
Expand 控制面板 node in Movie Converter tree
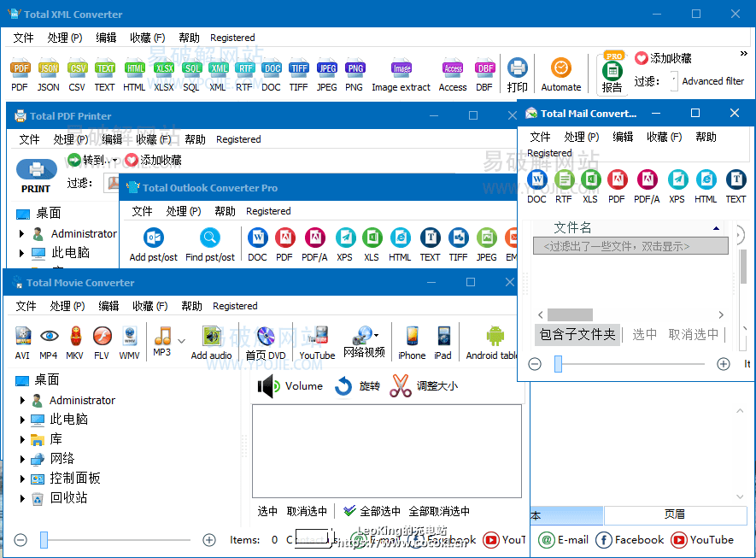tap(22, 479)
